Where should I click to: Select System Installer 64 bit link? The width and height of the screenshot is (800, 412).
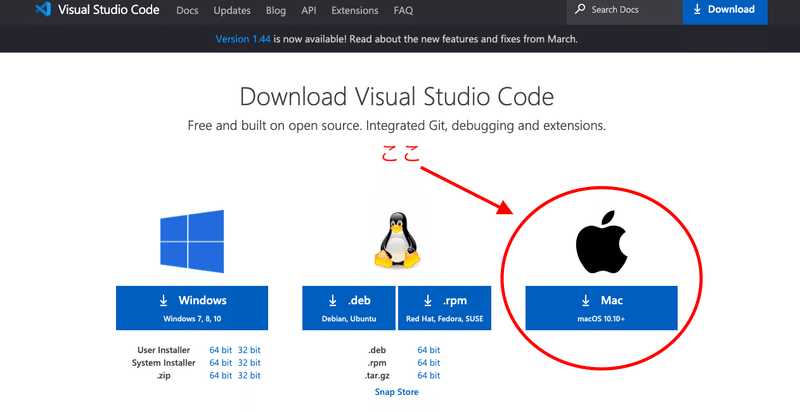click(x=220, y=363)
